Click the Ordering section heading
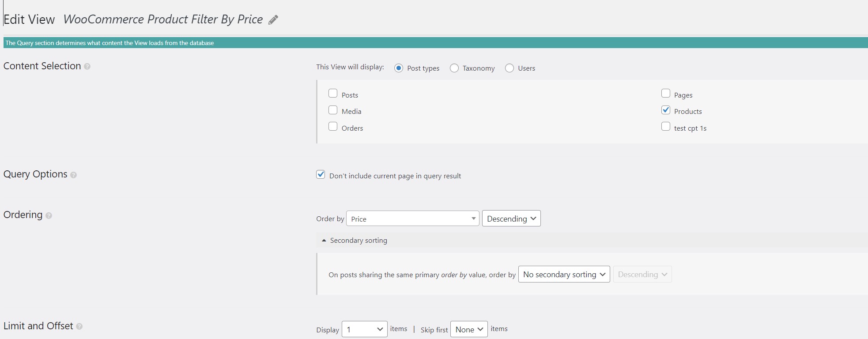Screen dimensions: 868x339 [x=23, y=215]
